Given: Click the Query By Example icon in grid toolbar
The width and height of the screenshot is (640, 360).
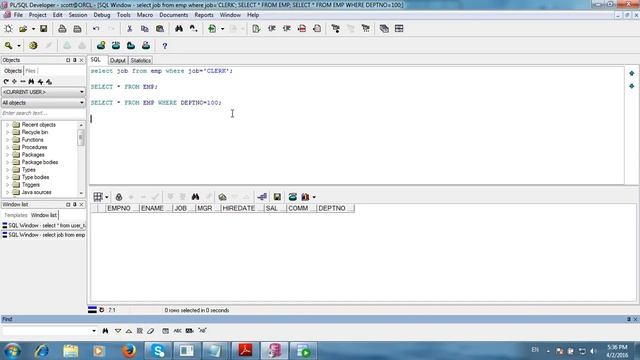Looking at the screenshot, I should pyautogui.click(x=222, y=197).
